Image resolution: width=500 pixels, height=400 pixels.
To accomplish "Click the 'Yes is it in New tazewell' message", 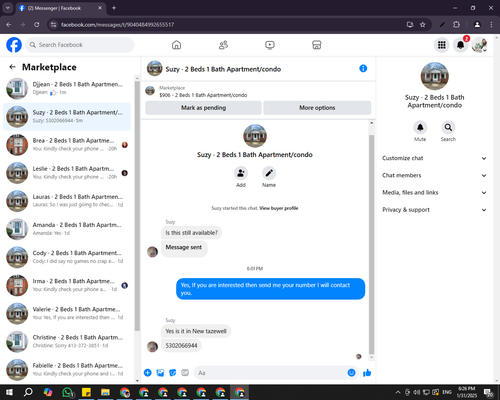I will [x=196, y=331].
